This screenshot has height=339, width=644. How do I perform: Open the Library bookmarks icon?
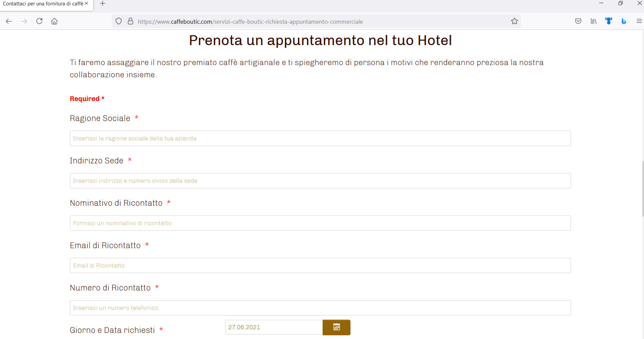tap(593, 21)
